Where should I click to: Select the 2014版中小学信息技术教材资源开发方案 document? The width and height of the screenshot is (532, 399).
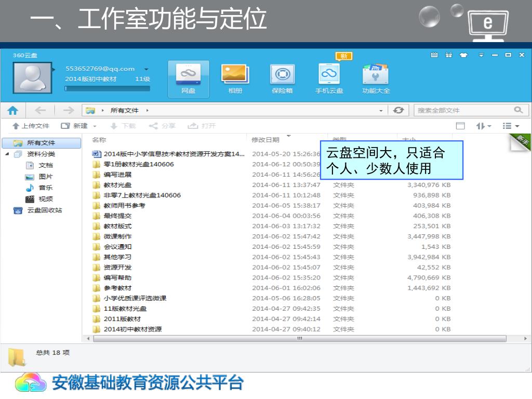click(x=168, y=154)
